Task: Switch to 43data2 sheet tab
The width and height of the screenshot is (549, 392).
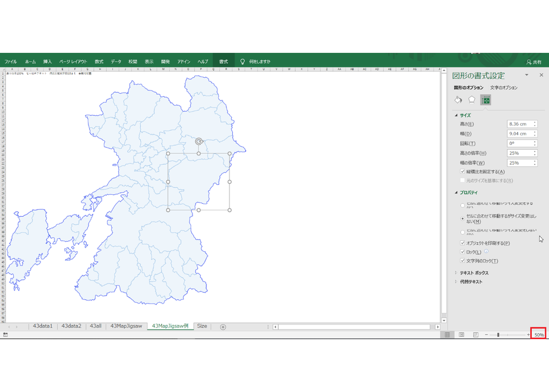Action: pyautogui.click(x=71, y=326)
